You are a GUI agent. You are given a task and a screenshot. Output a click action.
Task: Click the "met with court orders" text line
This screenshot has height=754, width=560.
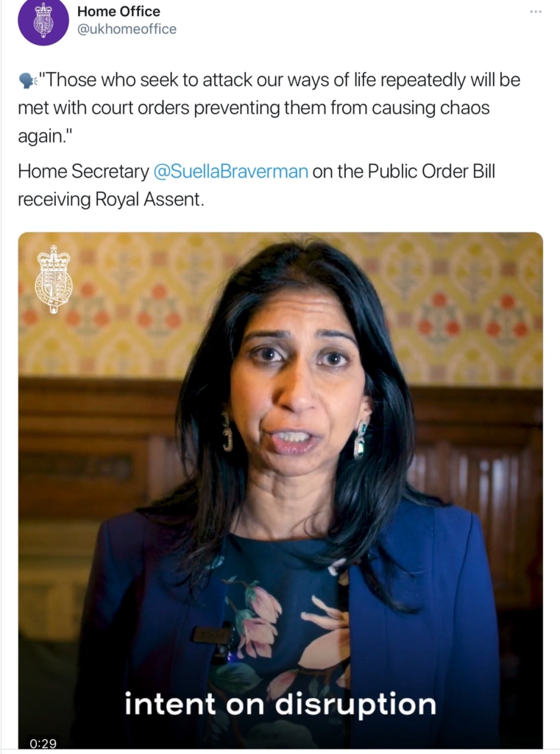254,108
